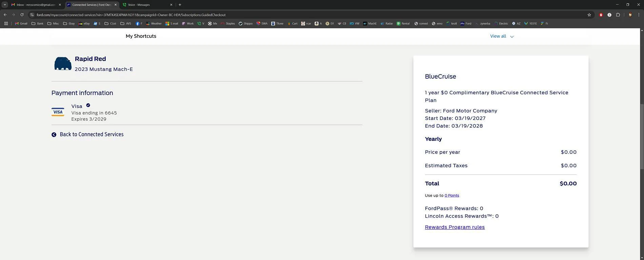Image resolution: width=644 pixels, height=260 pixels.
Task: Open the SWA bookmark
Action: coord(262,24)
